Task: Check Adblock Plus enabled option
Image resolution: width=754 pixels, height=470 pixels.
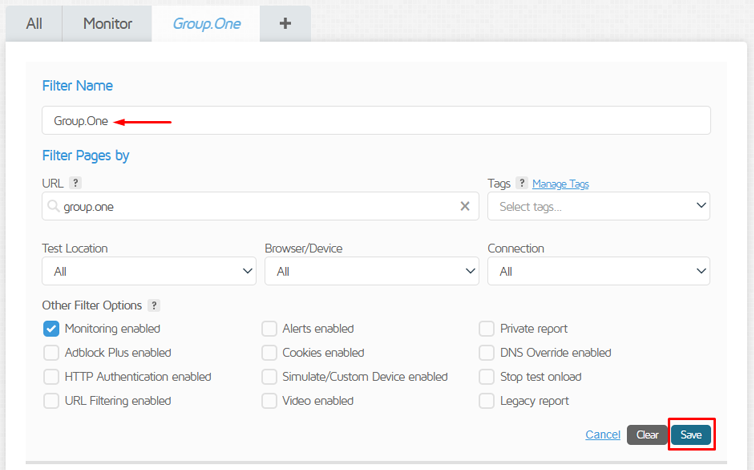Action: tap(51, 352)
